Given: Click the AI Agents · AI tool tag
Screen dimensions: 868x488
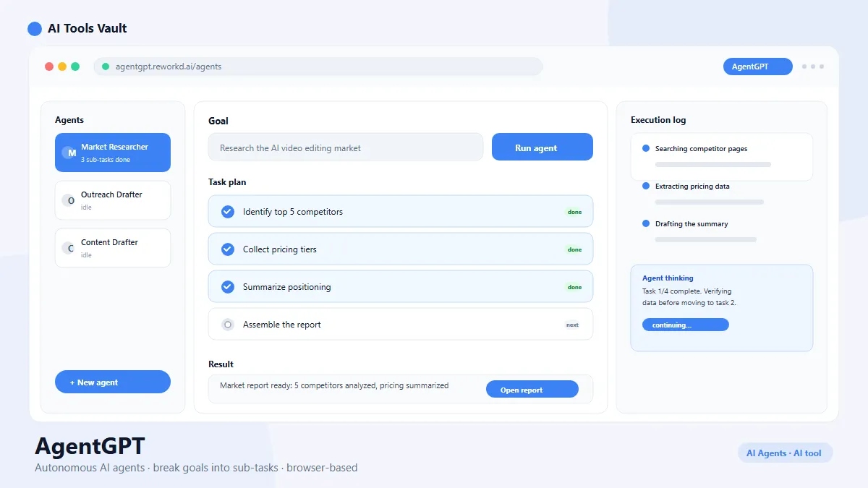Looking at the screenshot, I should [784, 453].
